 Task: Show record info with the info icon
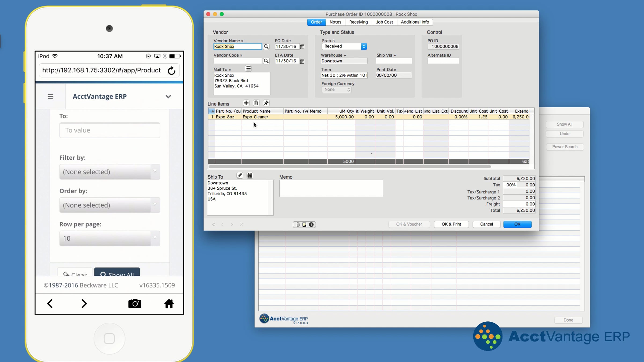point(311,224)
